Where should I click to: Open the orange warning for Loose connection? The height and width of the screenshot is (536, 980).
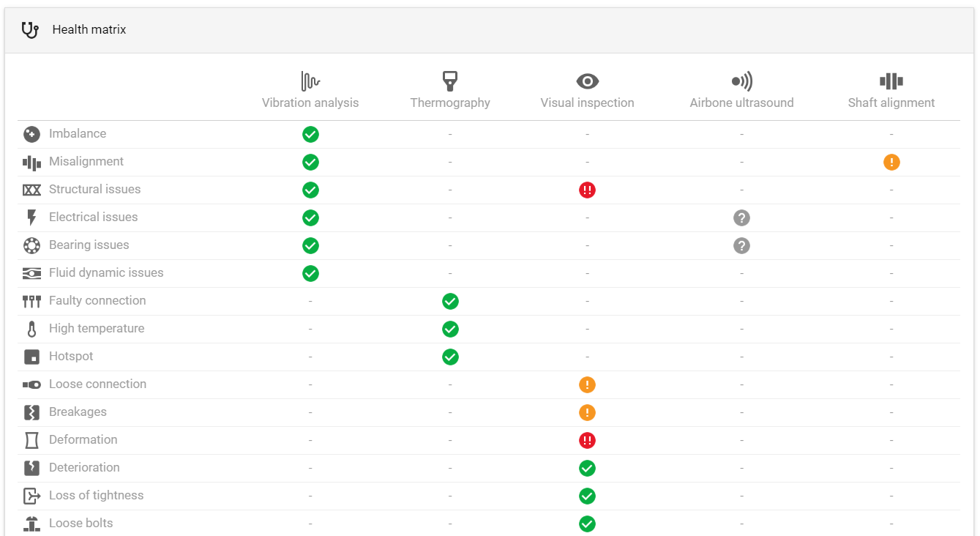(587, 384)
